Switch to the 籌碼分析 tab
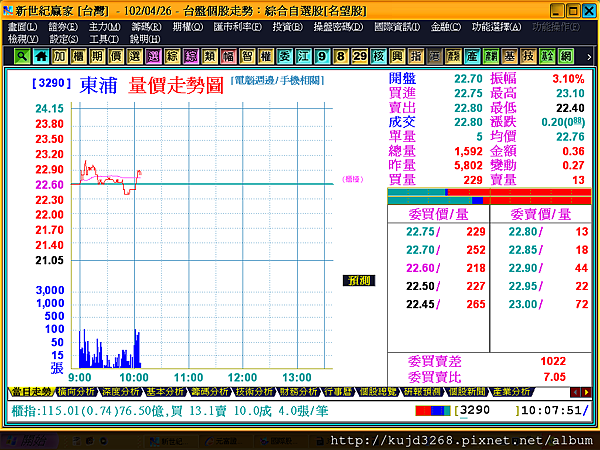 tap(209, 392)
